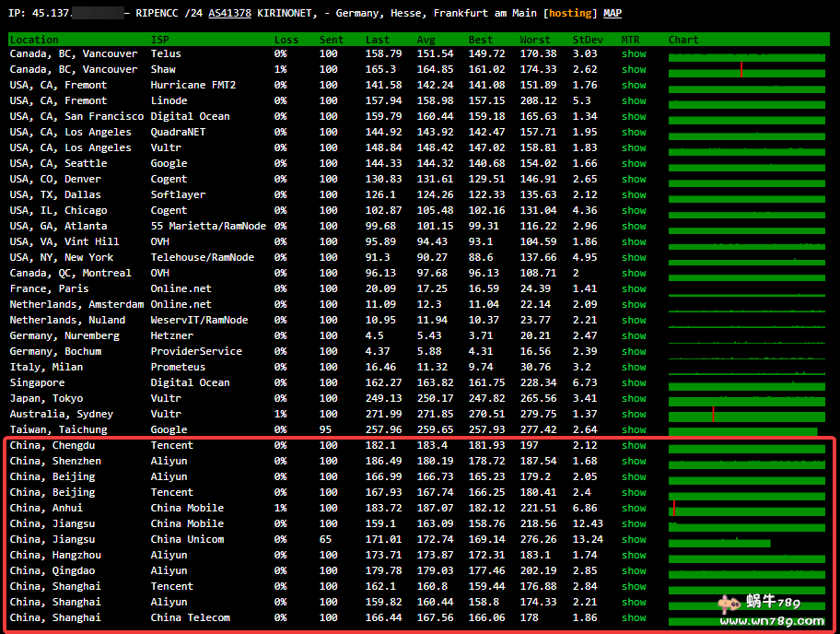
Task: Click the Location column header
Action: click(34, 40)
